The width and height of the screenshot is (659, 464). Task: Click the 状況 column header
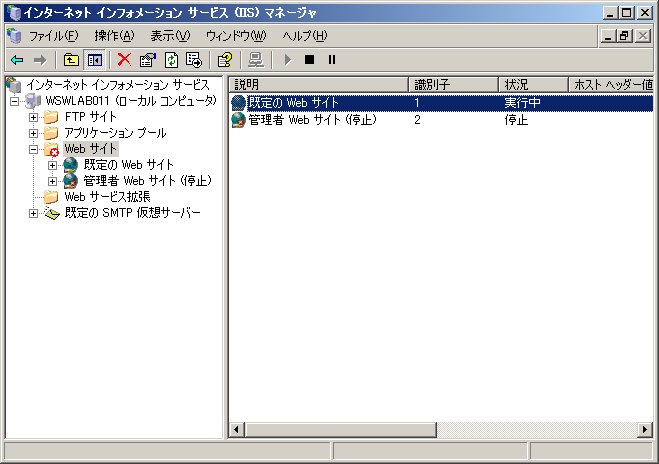531,85
